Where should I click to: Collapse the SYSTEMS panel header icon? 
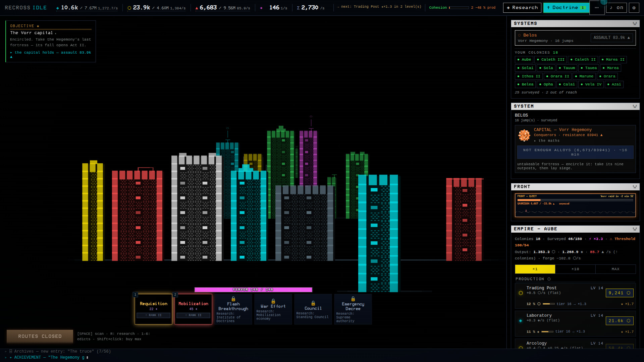[635, 23]
